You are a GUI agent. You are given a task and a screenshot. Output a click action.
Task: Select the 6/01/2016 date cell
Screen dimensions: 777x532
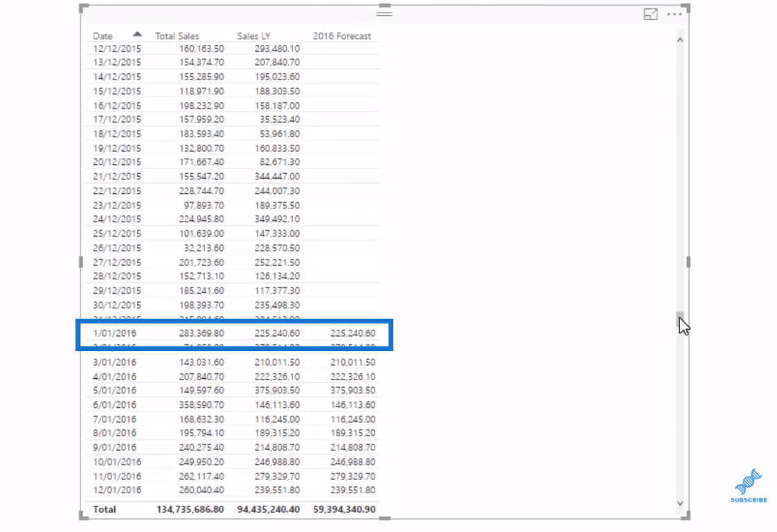114,405
